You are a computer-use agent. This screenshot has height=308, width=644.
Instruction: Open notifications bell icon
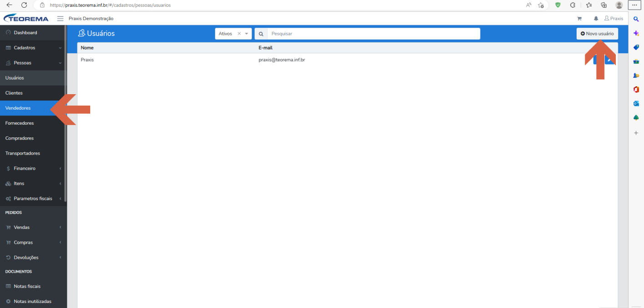(x=596, y=19)
